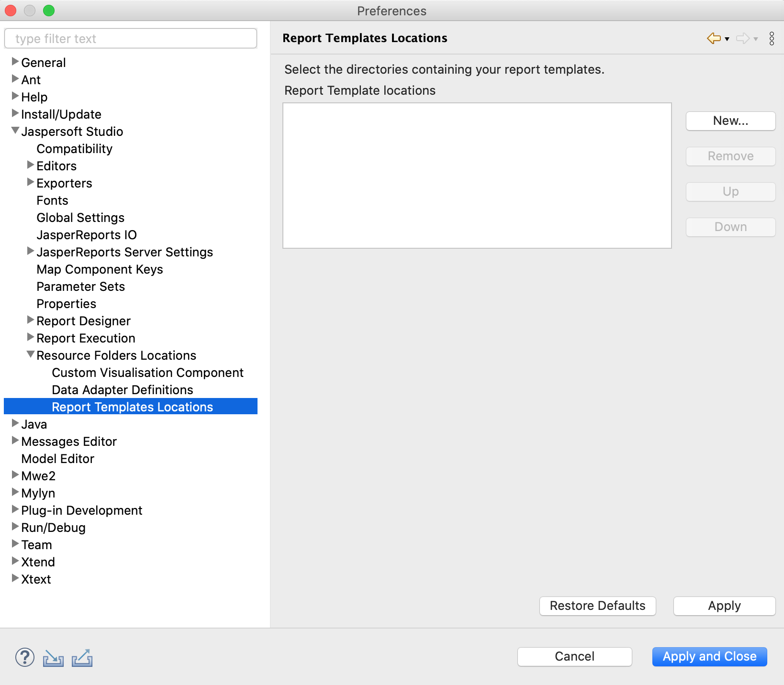The height and width of the screenshot is (685, 784).
Task: Select Data Adapter Definitions item
Action: point(122,390)
